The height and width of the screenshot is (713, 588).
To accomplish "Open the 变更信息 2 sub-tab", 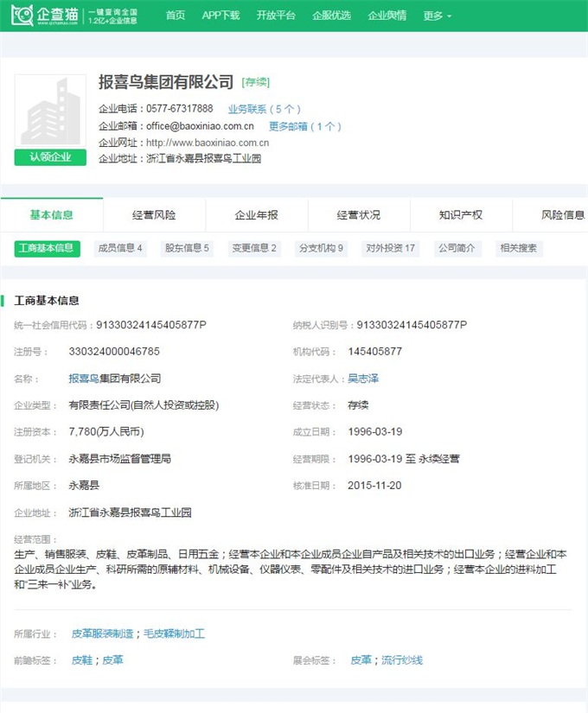I will (254, 248).
